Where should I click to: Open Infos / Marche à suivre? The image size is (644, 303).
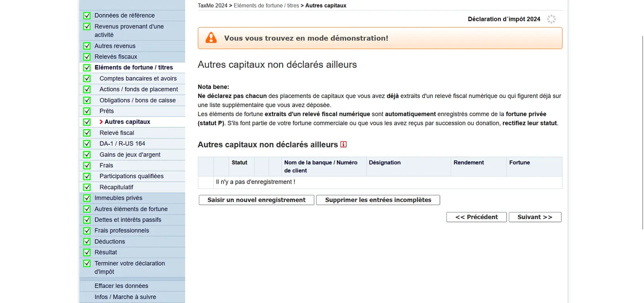[x=125, y=297]
